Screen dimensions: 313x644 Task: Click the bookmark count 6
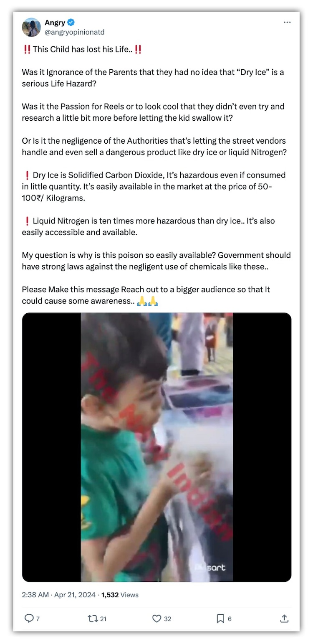[230, 619]
